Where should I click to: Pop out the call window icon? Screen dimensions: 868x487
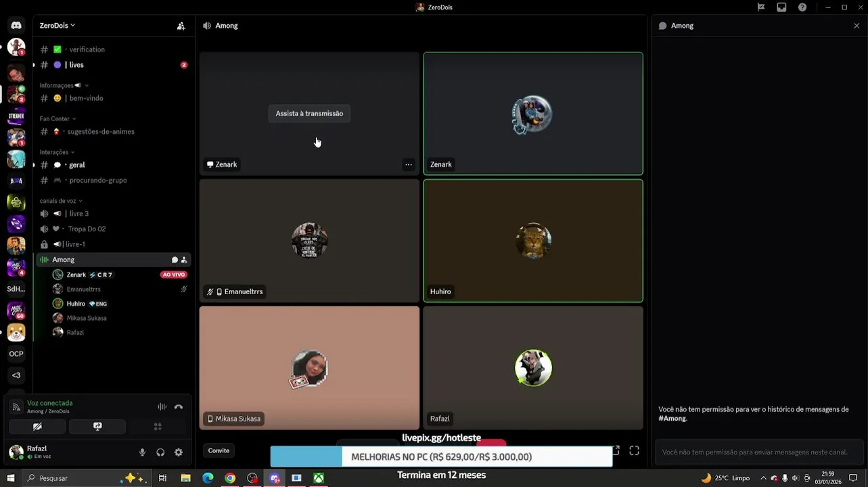point(616,450)
